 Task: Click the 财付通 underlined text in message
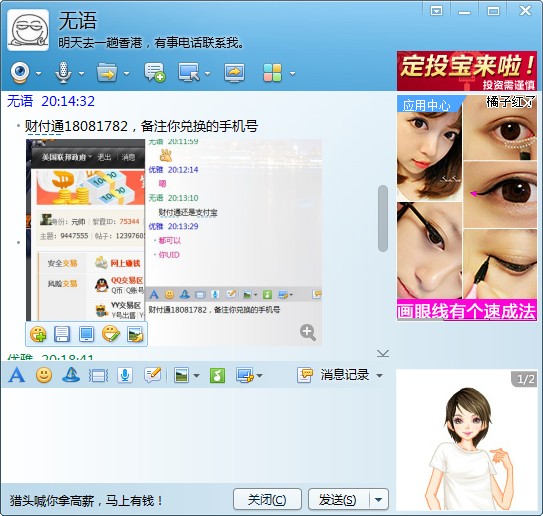(x=44, y=126)
